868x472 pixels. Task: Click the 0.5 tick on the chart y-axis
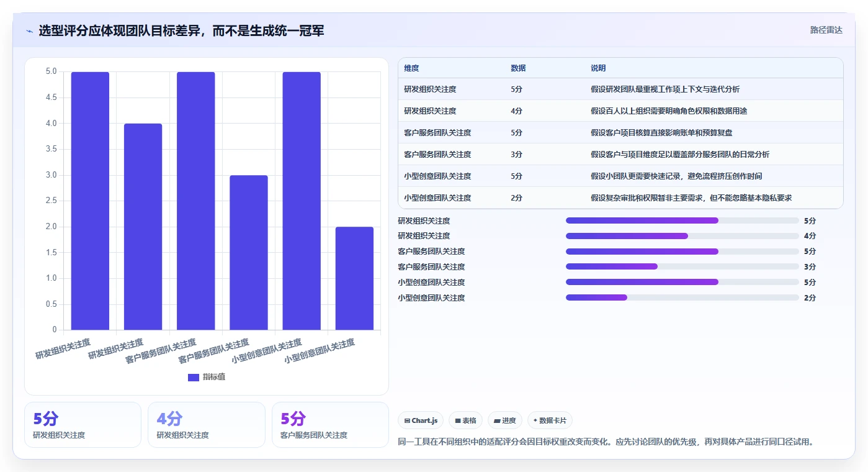[51, 304]
